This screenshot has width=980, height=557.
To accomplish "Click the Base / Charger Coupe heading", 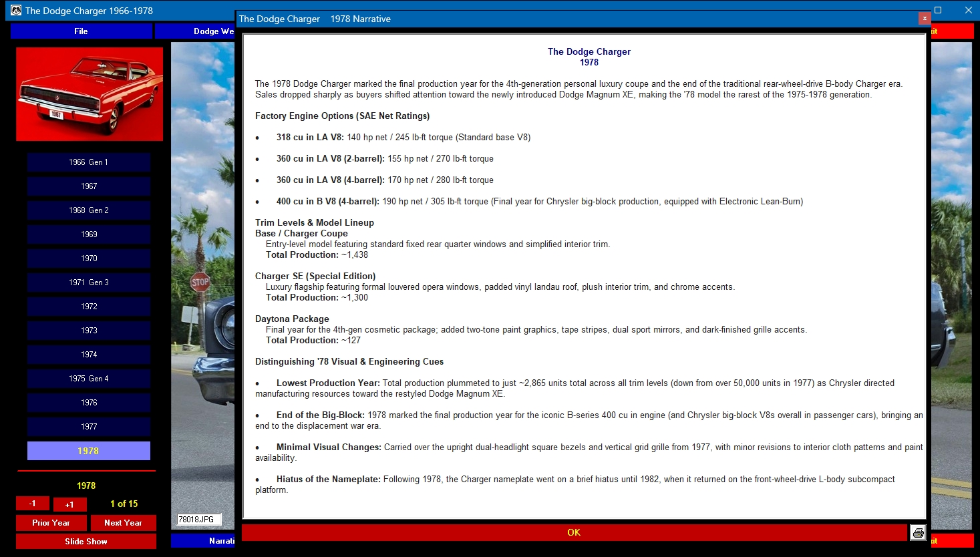I will tap(301, 233).
